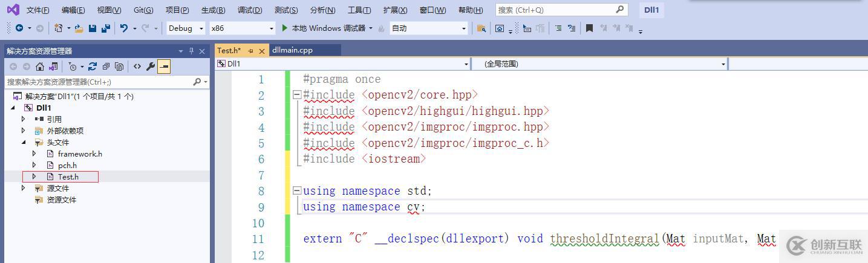The width and height of the screenshot is (868, 263).
Task: Open the 编辑(E) menu
Action: coord(73,10)
